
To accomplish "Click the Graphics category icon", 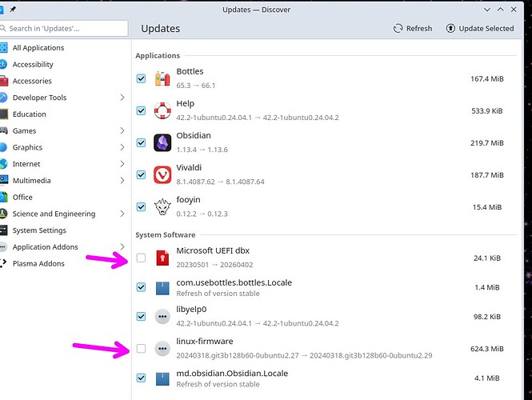I will tap(3, 147).
